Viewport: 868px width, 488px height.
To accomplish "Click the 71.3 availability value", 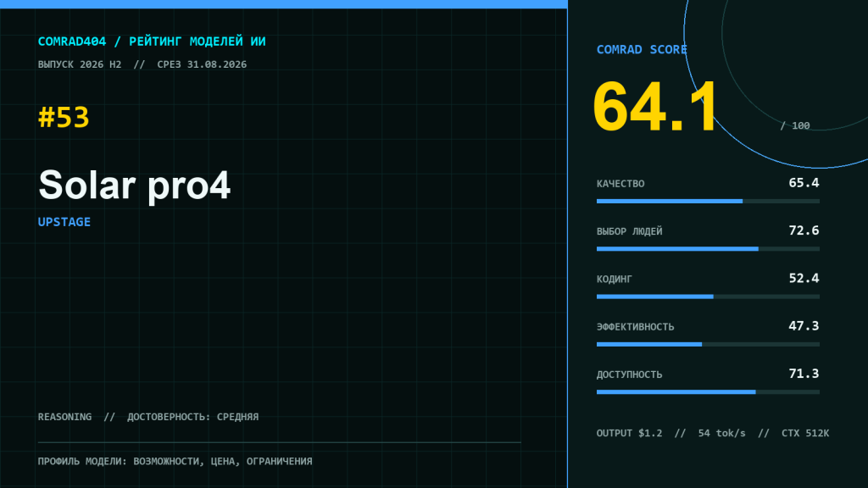I will coord(804,374).
